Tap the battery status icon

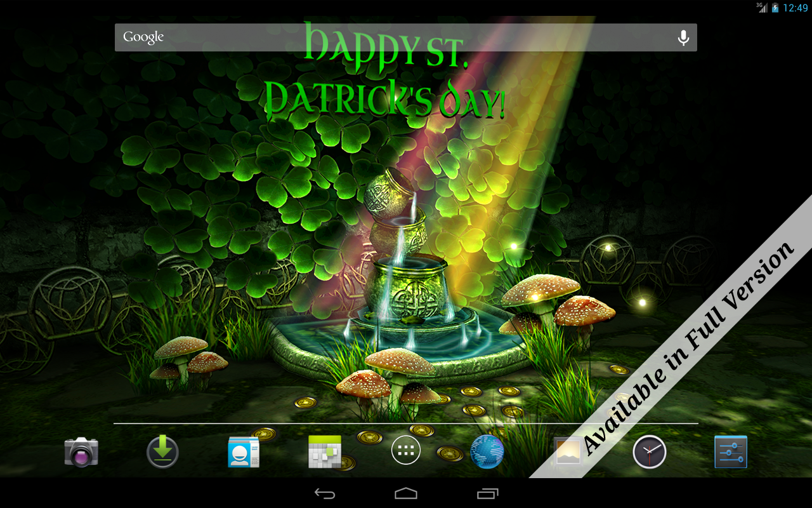(x=775, y=8)
